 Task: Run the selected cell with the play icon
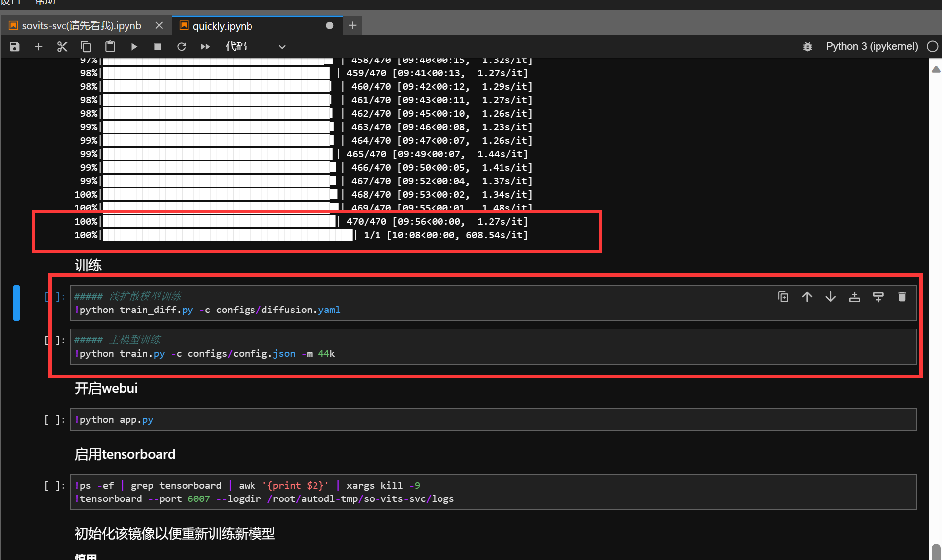(x=134, y=47)
